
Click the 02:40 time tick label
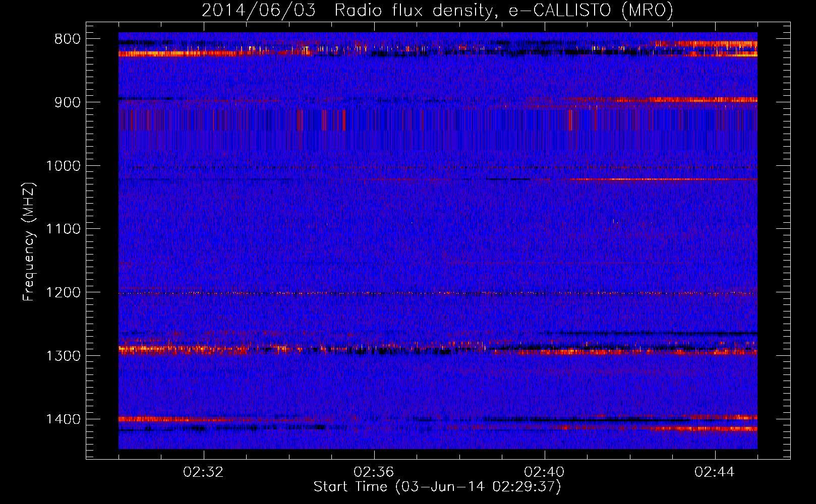pos(544,472)
